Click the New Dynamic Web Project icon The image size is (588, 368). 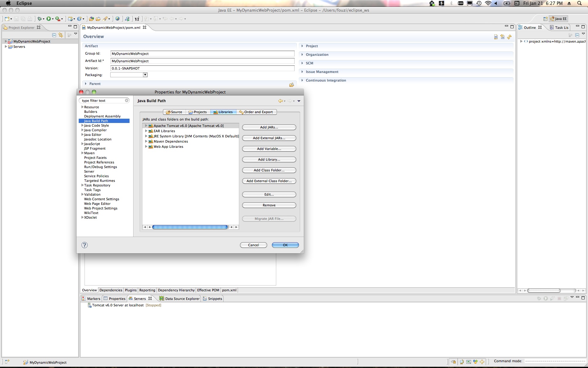(x=70, y=19)
